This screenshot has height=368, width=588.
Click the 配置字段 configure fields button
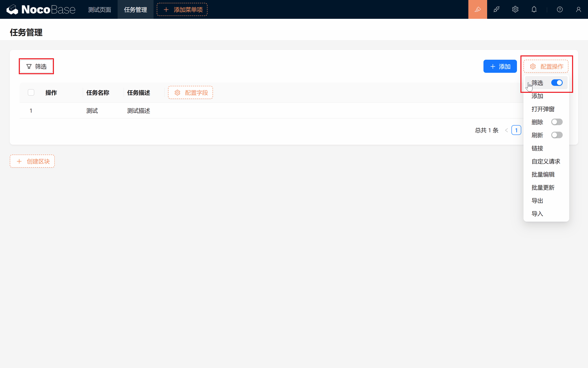190,92
